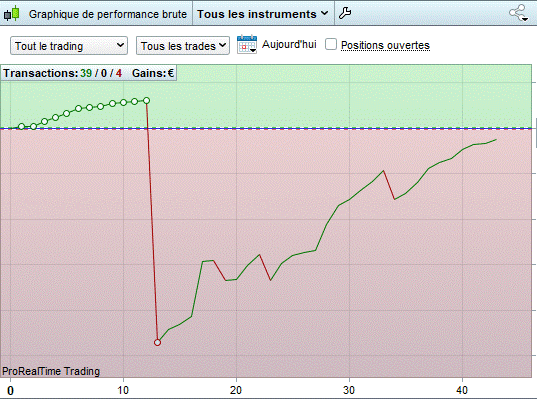Open the calendar date picker icon
This screenshot has height=399, width=537.
click(247, 44)
